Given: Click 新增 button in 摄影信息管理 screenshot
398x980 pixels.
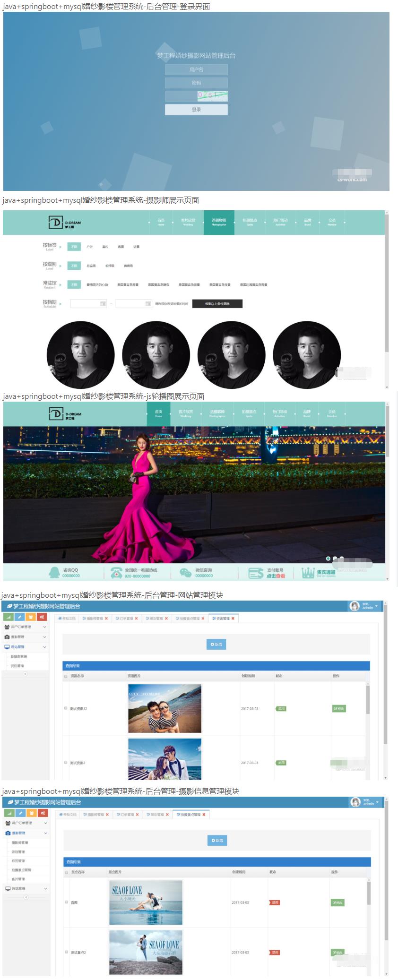Looking at the screenshot, I should click(x=217, y=841).
